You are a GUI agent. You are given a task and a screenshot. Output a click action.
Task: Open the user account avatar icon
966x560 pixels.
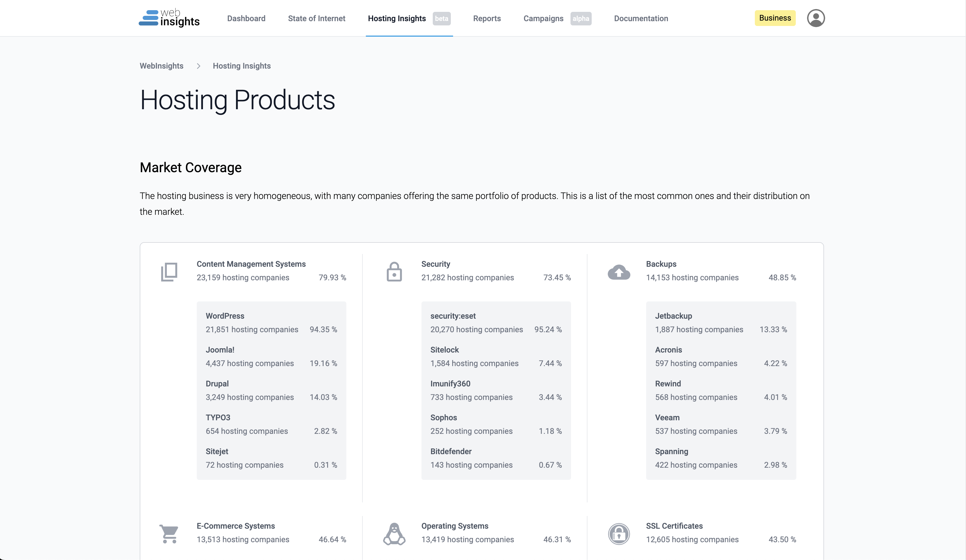pos(816,18)
